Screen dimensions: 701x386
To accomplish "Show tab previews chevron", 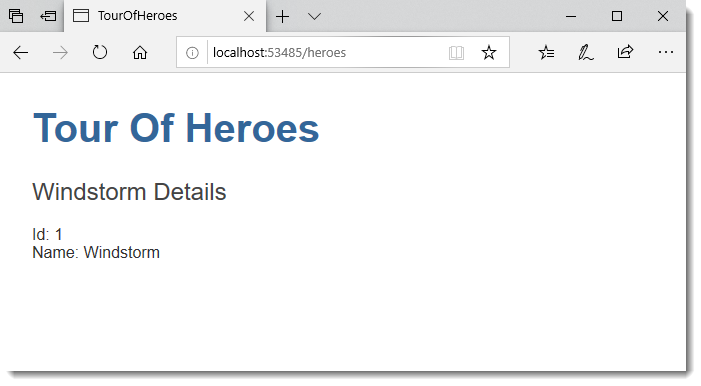I will (315, 17).
